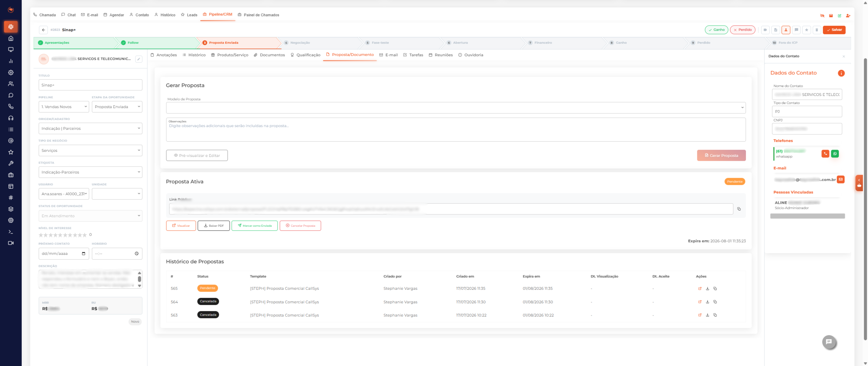Image resolution: width=868 pixels, height=366 pixels.
Task: Open the hashtag sidebar icon
Action: coord(11,198)
